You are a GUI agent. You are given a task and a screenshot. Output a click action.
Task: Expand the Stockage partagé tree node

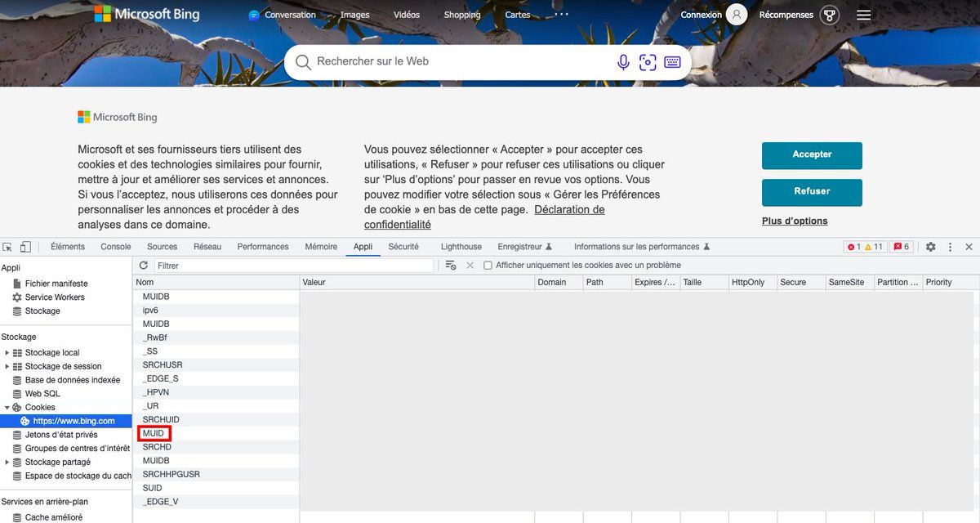(7, 463)
